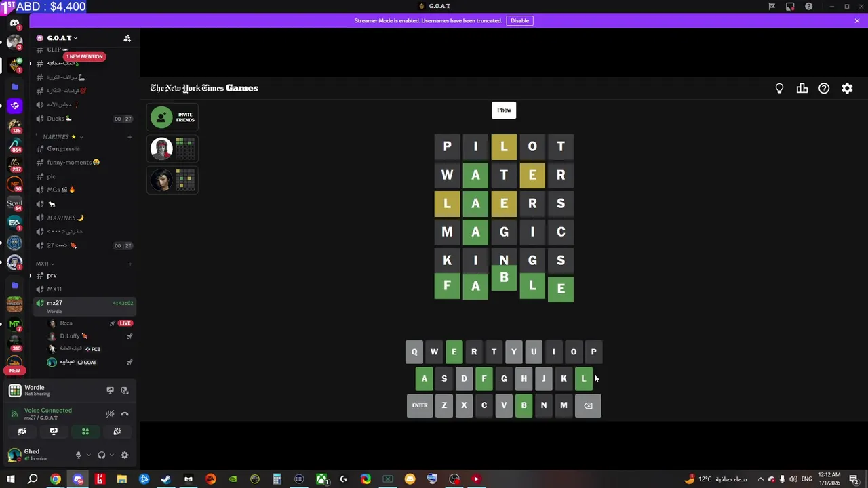The width and height of the screenshot is (868, 488).
Task: Open the EA server icon
Action: click(x=15, y=222)
